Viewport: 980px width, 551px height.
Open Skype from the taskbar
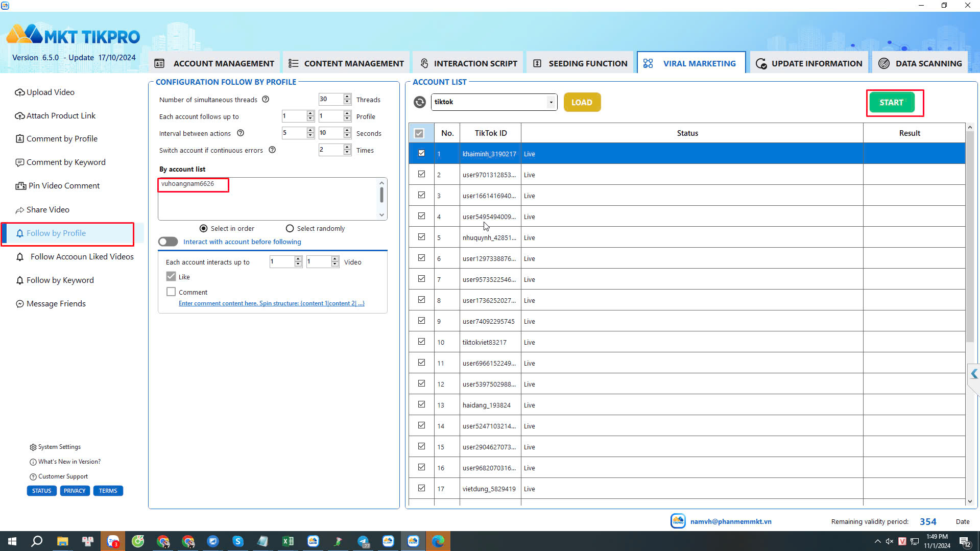tap(237, 541)
